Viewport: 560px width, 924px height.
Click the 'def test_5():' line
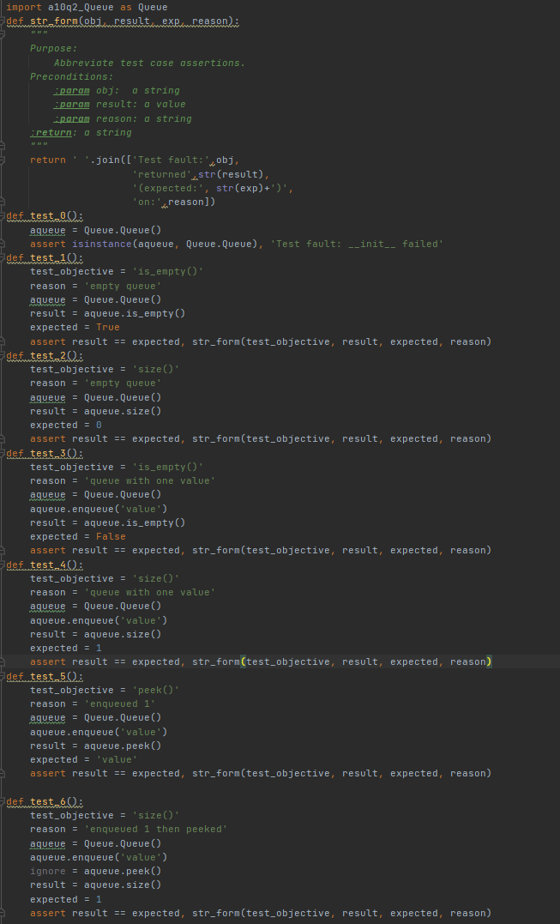tap(45, 677)
